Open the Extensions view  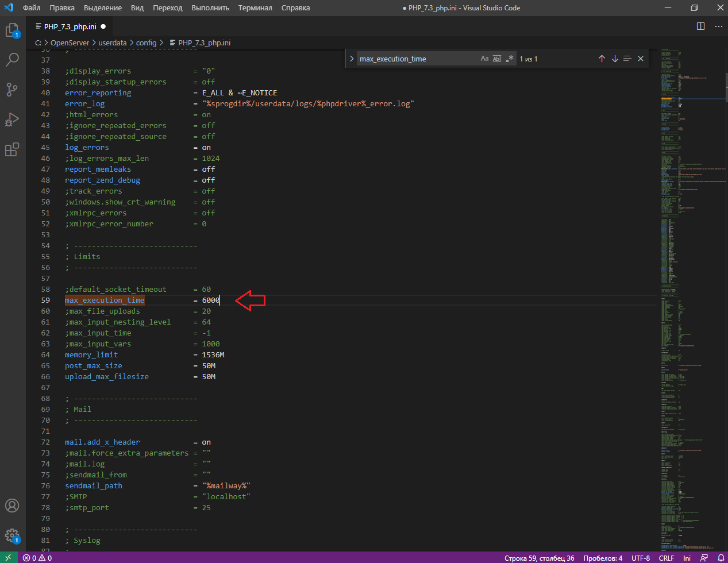coord(12,149)
